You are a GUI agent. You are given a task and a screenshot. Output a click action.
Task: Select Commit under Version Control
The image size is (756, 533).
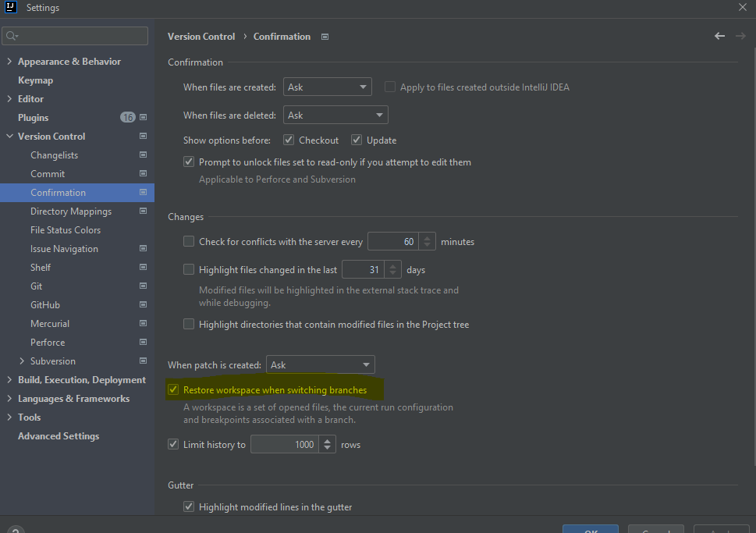pos(48,174)
